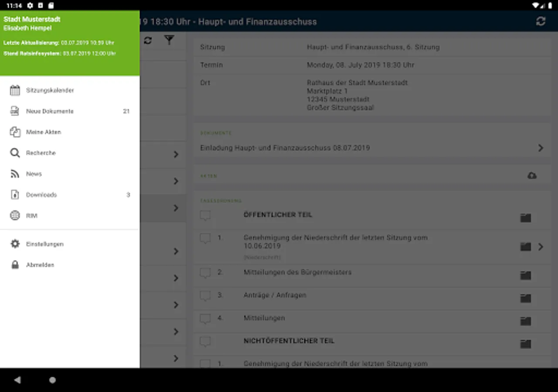Tap the Android back button
This screenshot has height=392, width=558.
click(x=17, y=380)
